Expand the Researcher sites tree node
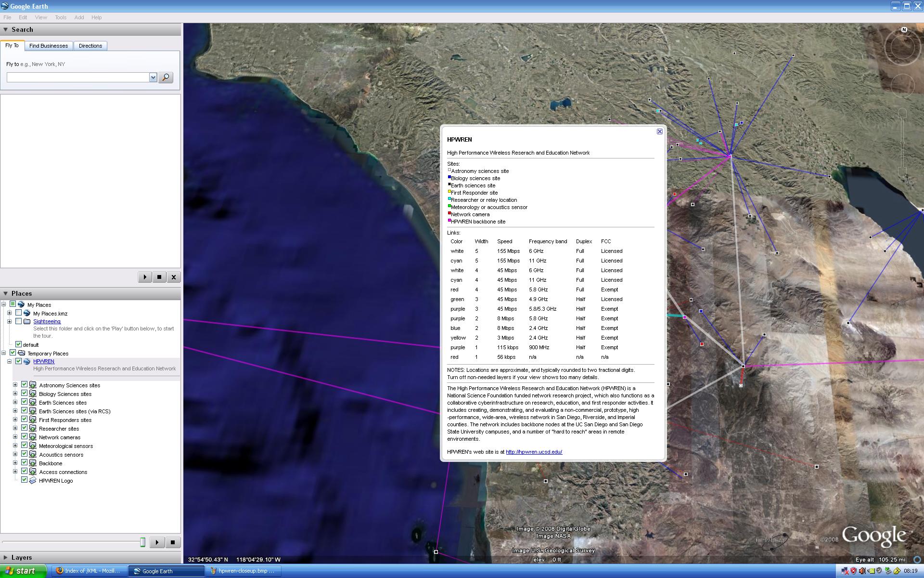924x578 pixels. 15,428
